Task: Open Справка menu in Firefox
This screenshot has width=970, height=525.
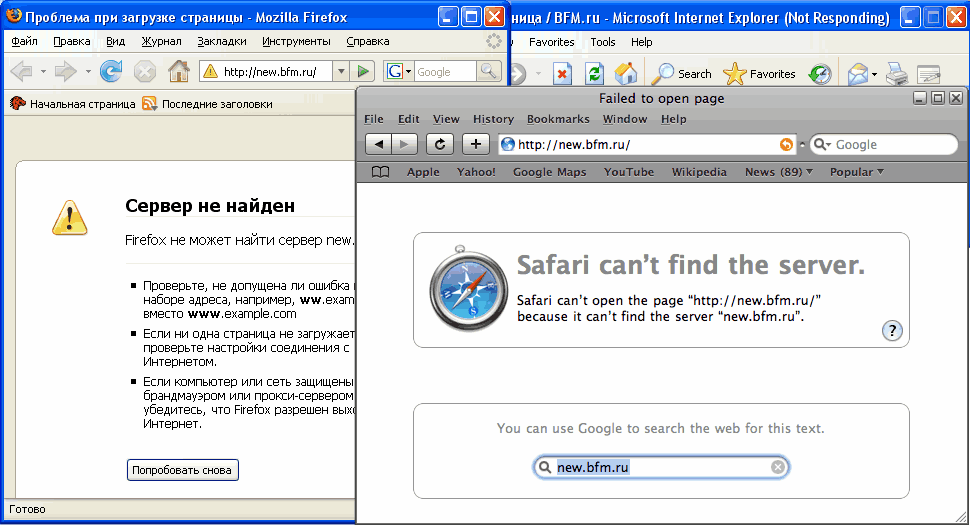Action: pos(368,41)
